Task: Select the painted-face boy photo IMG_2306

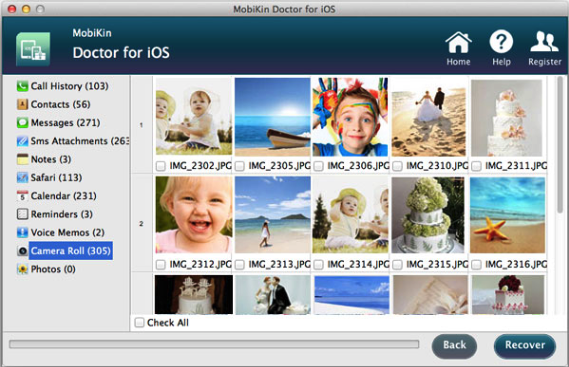Action: click(350, 117)
